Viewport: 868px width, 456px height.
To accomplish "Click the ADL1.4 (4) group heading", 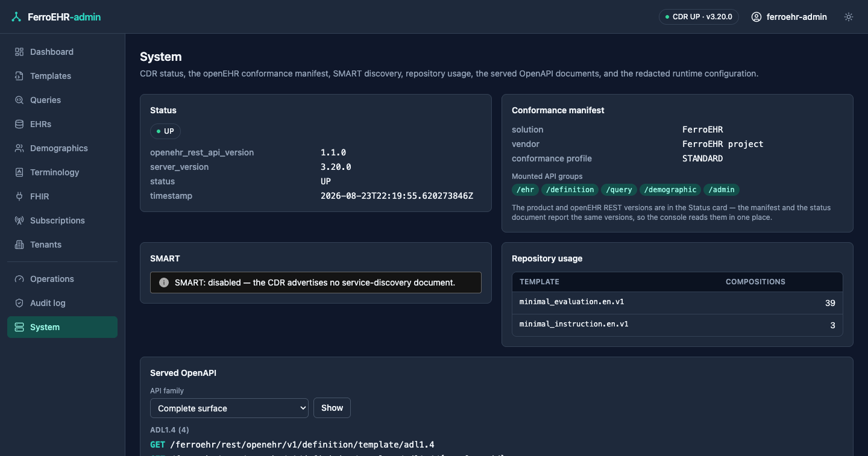I will click(x=169, y=430).
